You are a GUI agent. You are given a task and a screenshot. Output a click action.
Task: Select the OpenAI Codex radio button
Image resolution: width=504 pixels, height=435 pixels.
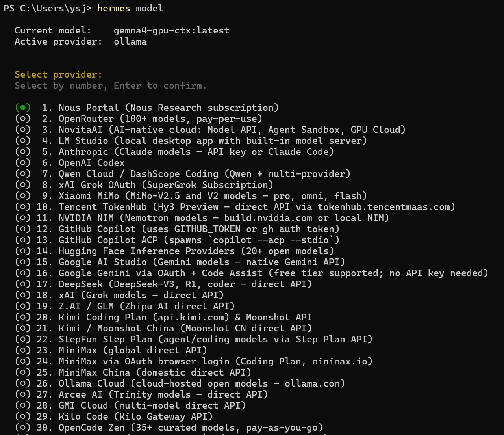(x=23, y=163)
